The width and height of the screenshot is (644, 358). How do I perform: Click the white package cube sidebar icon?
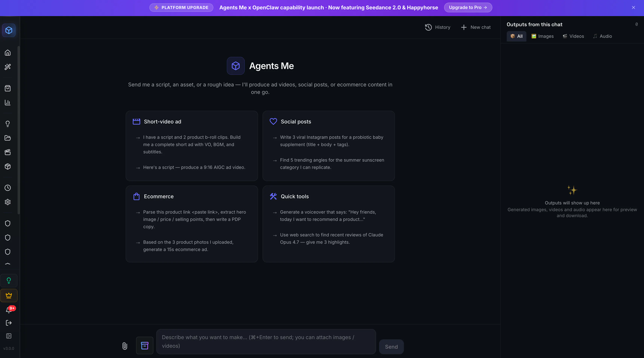(8, 166)
